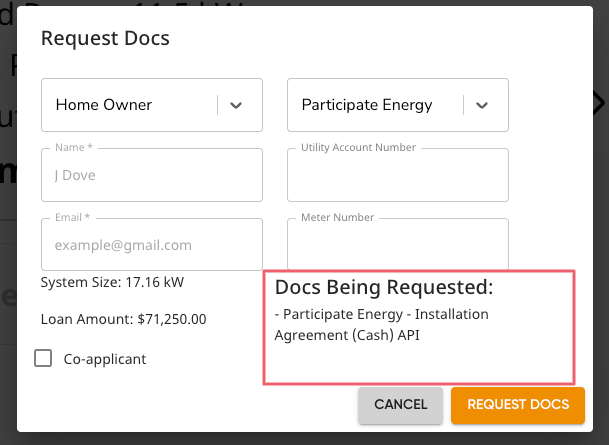Viewport: 609px width, 445px height.
Task: Open the Participate Energy dropdown chevron
Action: tap(482, 105)
